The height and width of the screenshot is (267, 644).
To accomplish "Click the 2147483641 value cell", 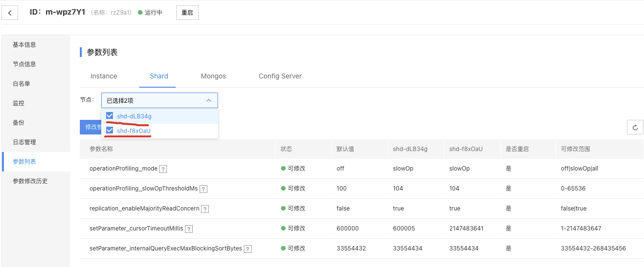I will click(466, 229).
